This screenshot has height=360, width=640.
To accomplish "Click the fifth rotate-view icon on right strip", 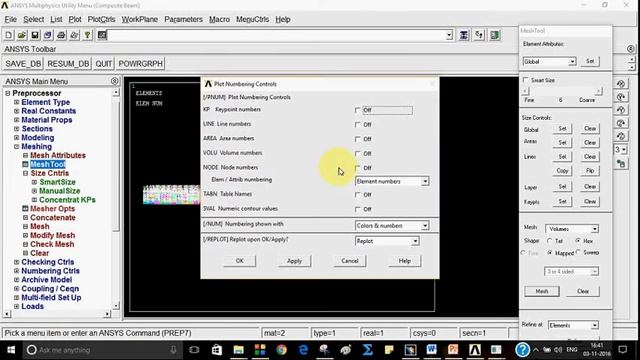I will click(621, 136).
